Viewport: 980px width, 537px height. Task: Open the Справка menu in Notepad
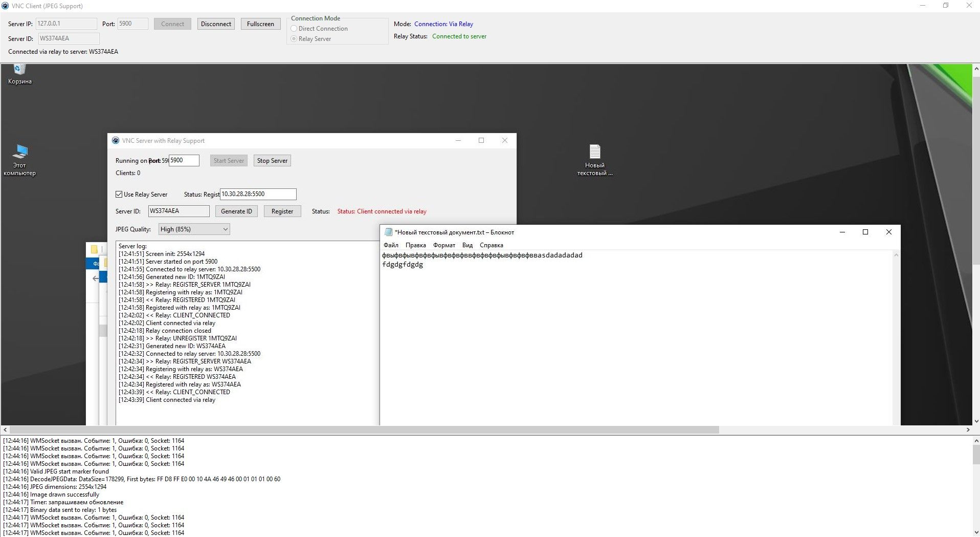click(x=491, y=245)
